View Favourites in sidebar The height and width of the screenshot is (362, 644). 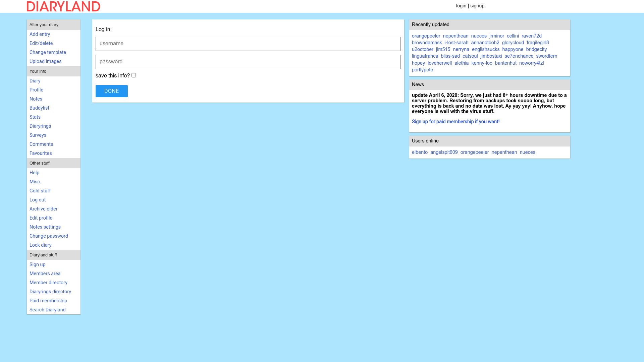click(x=41, y=153)
